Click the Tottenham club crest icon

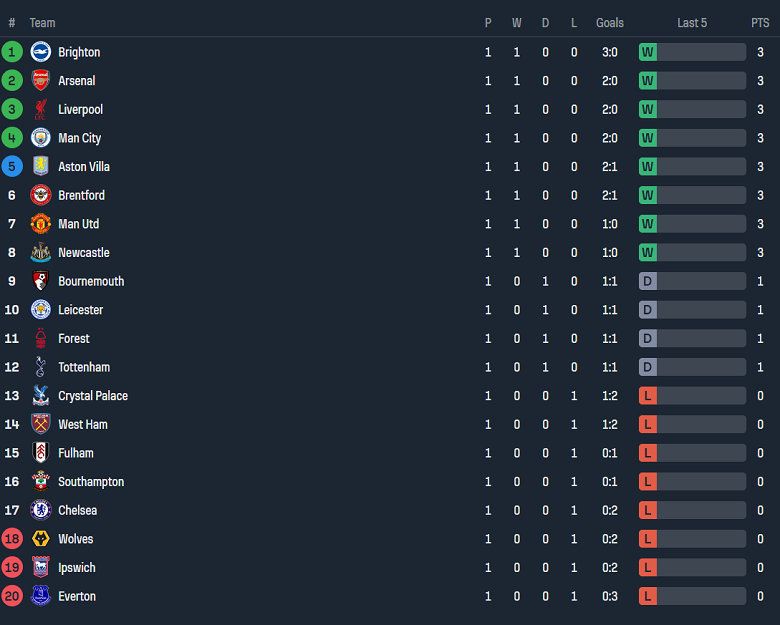coord(41,367)
